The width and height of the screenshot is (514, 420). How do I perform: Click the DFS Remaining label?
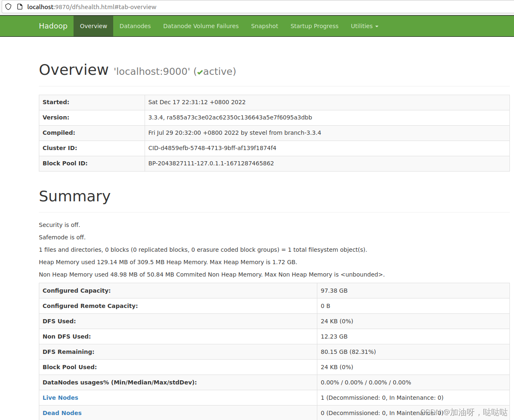tap(68, 352)
